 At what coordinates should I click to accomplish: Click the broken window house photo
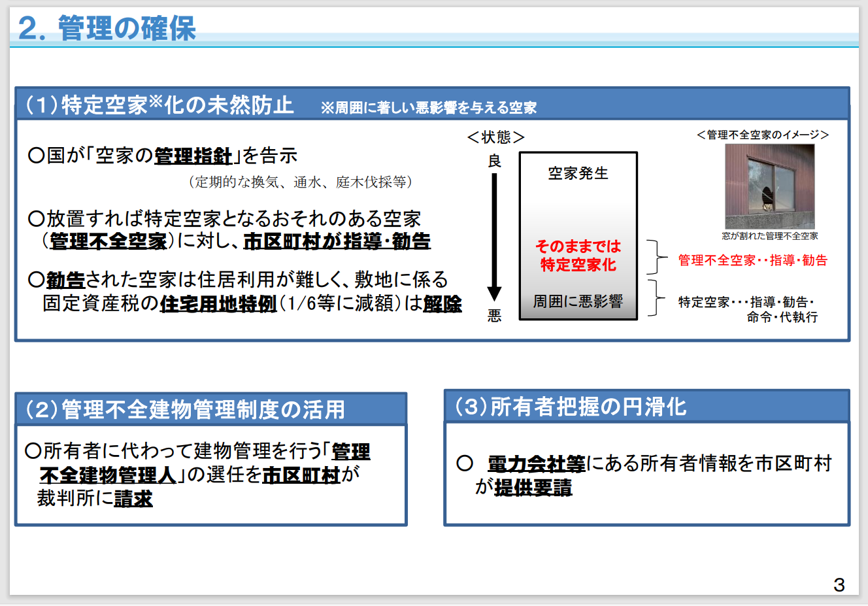[x=769, y=187]
